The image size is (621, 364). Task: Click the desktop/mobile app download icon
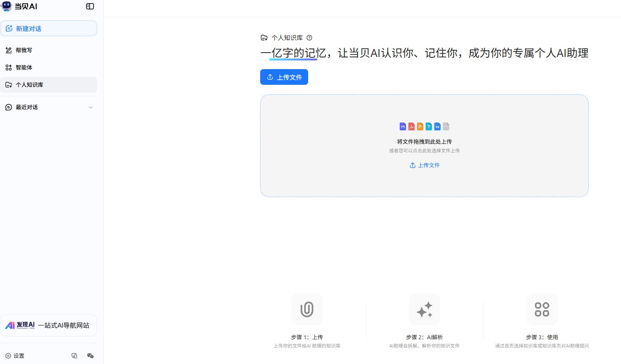click(x=74, y=356)
